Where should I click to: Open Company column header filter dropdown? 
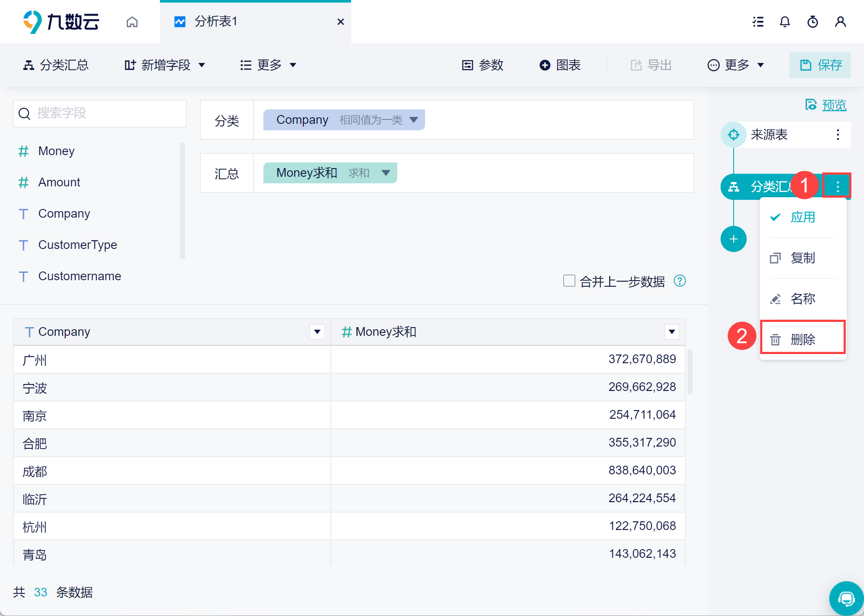(317, 332)
